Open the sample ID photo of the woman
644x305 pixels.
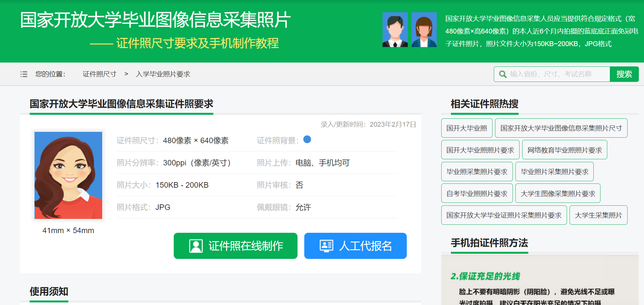tap(68, 175)
